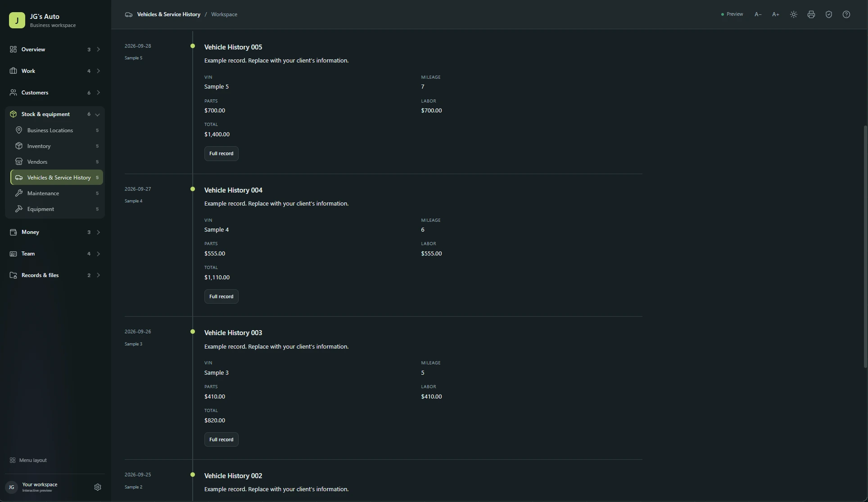Toggle the light/dark theme sun icon
The image size is (868, 502).
click(793, 14)
